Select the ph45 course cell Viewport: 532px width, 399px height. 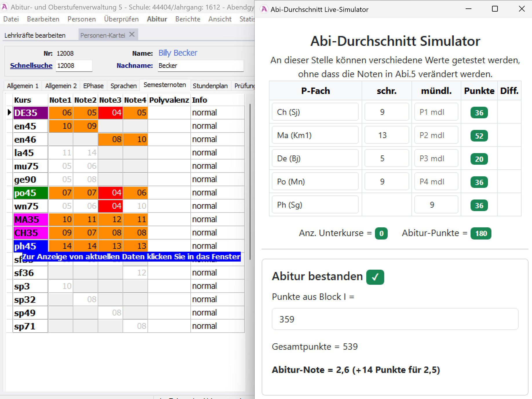point(30,246)
